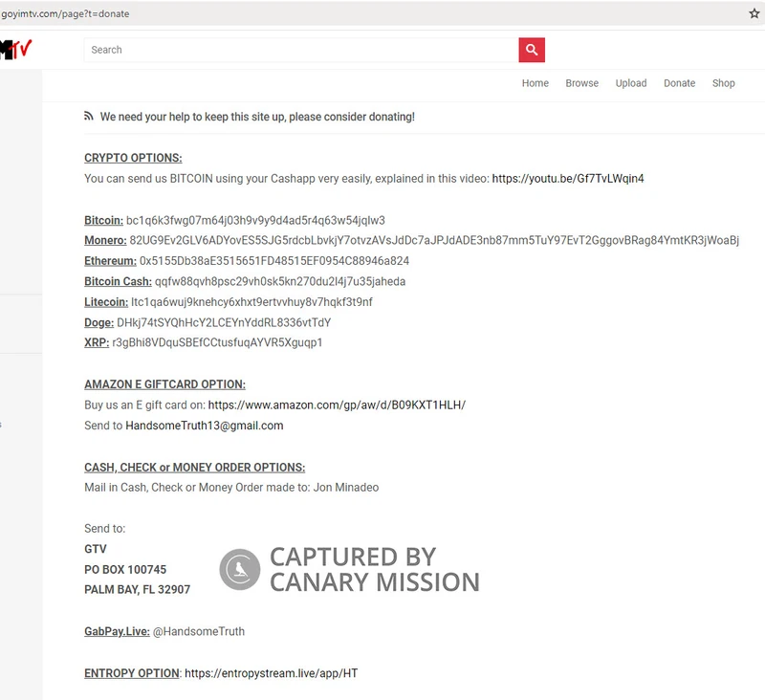Click the Bitcoin Cash address starting qqfw88
This screenshot has width=765, height=700.
(x=280, y=281)
